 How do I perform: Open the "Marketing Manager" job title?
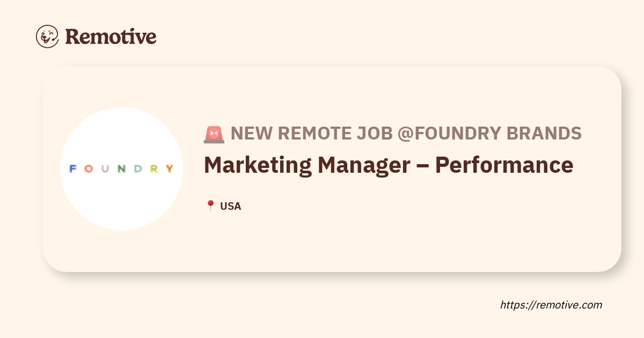[x=306, y=165]
